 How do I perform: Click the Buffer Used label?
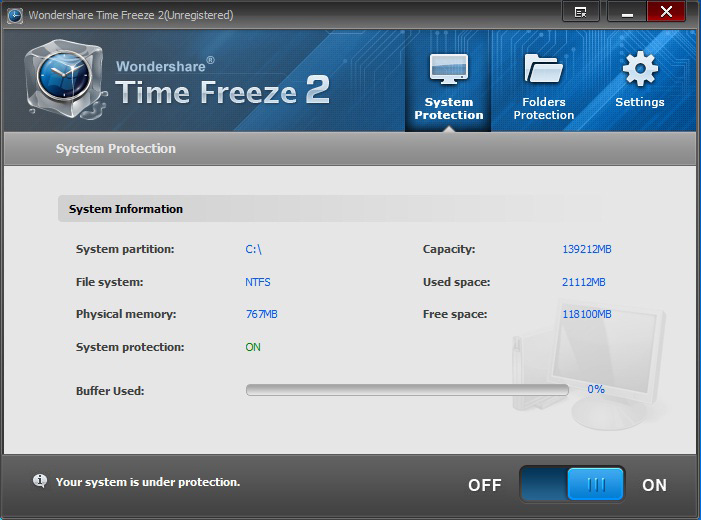[110, 391]
